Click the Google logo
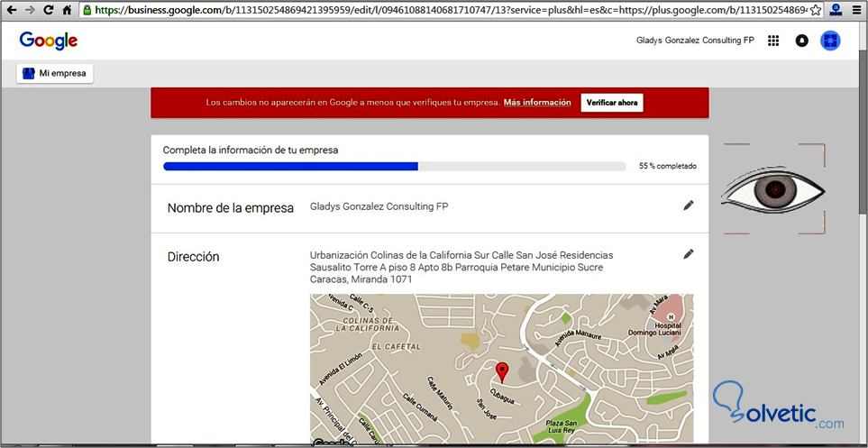The width and height of the screenshot is (868, 448). pos(49,41)
